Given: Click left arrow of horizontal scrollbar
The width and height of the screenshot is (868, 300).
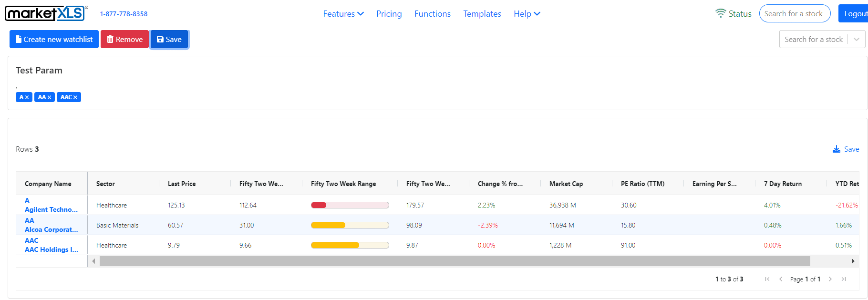Looking at the screenshot, I should tap(93, 261).
